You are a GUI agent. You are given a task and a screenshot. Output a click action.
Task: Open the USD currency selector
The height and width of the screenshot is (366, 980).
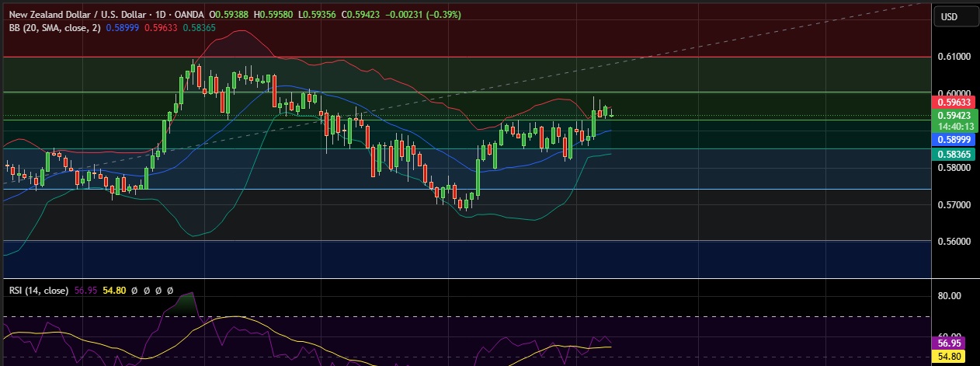[949, 17]
